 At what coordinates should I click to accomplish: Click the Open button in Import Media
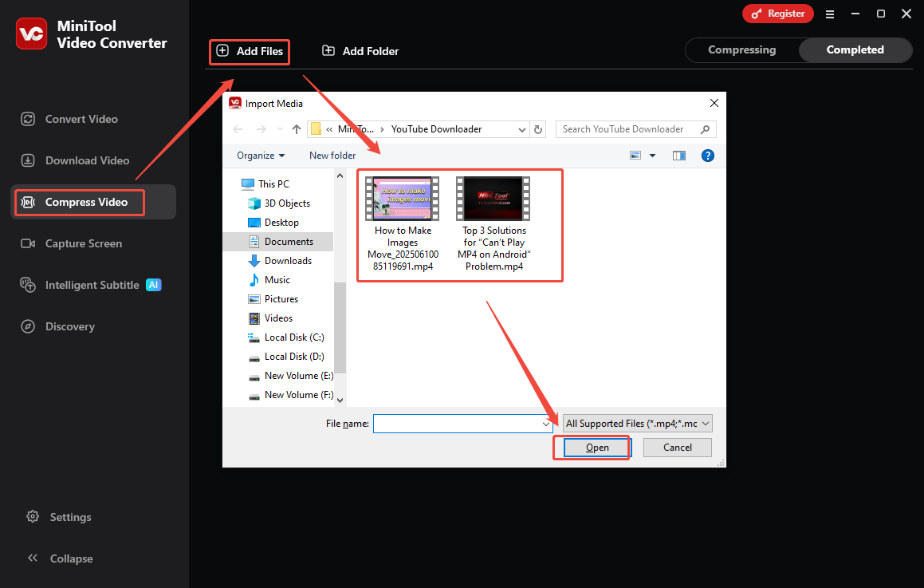click(592, 448)
